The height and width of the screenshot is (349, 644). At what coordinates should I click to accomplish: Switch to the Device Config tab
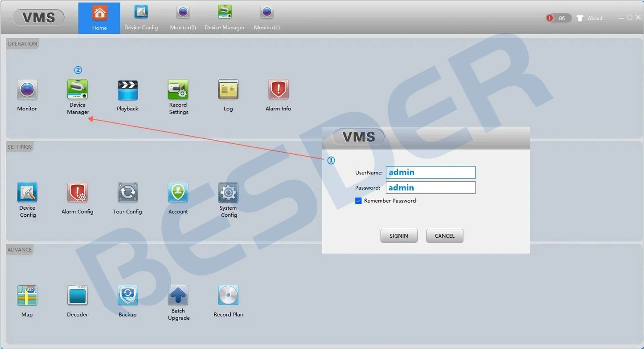(x=141, y=18)
